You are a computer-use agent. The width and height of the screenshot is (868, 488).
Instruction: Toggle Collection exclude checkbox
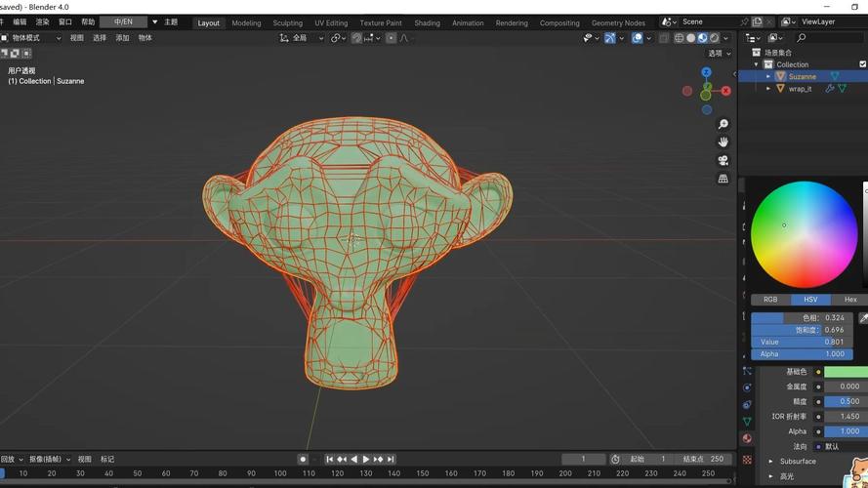tap(863, 64)
